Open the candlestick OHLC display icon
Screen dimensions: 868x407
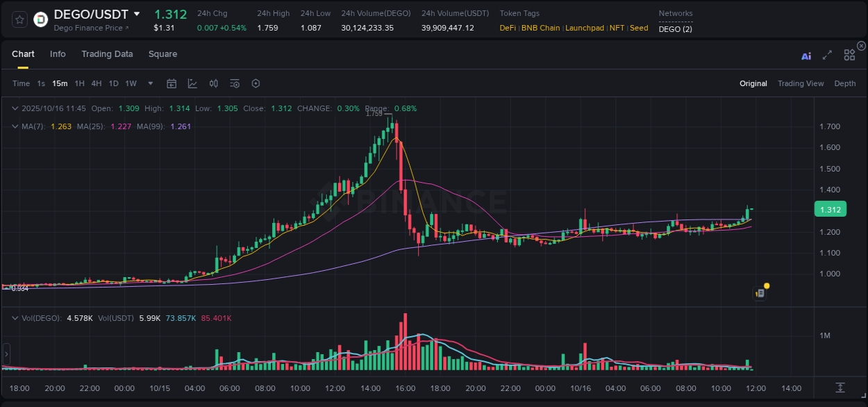[213, 83]
